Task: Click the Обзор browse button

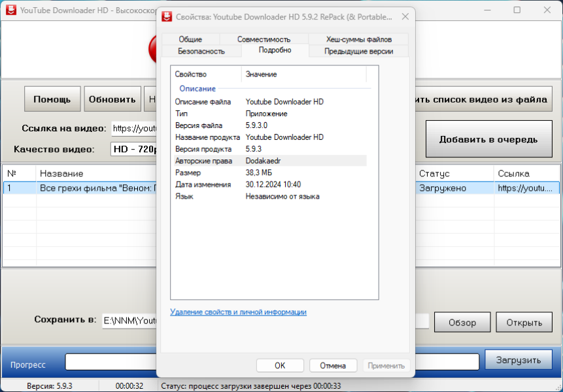Action: pos(462,323)
